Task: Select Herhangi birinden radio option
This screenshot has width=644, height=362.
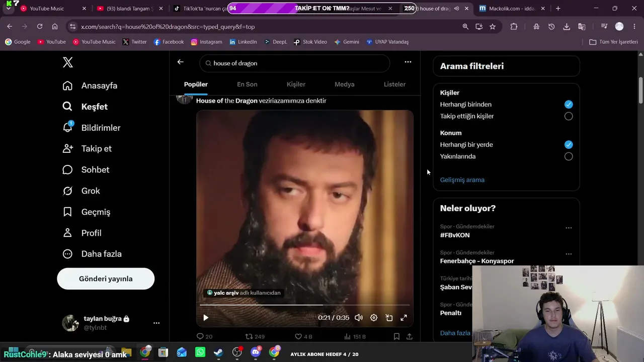Action: [569, 105]
